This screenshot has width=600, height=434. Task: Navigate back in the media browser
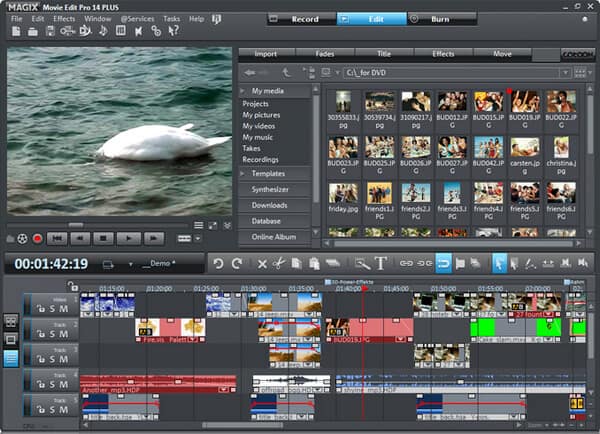pos(250,73)
